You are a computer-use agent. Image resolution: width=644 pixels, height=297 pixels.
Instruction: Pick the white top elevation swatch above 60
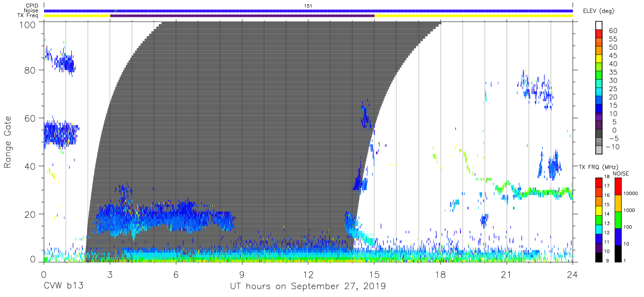(x=599, y=26)
